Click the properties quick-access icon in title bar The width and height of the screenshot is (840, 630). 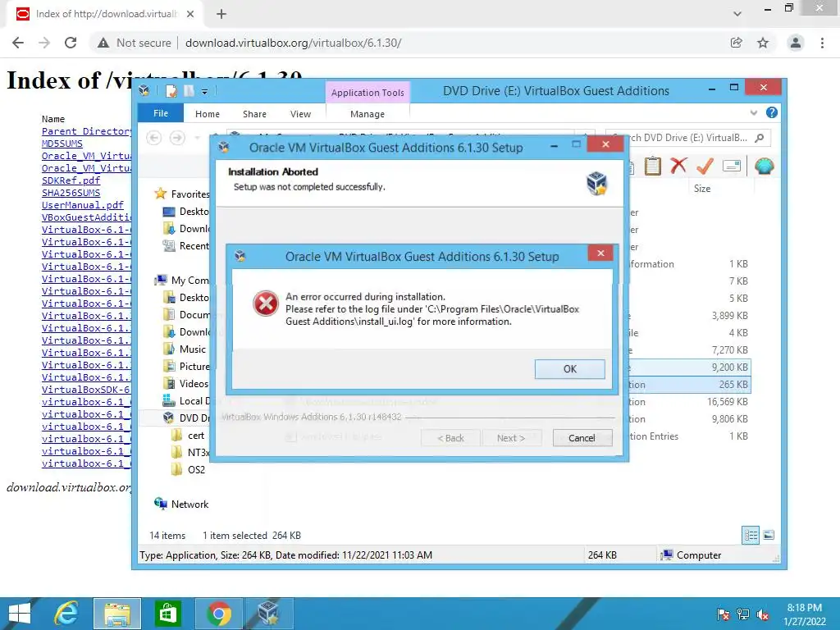171,91
